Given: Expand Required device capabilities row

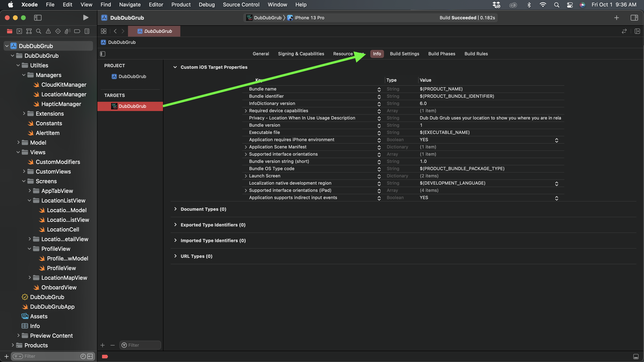Looking at the screenshot, I should point(246,111).
